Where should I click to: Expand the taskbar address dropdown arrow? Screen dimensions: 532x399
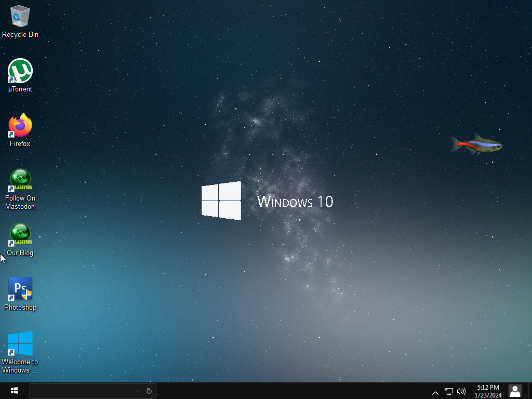(x=138, y=391)
